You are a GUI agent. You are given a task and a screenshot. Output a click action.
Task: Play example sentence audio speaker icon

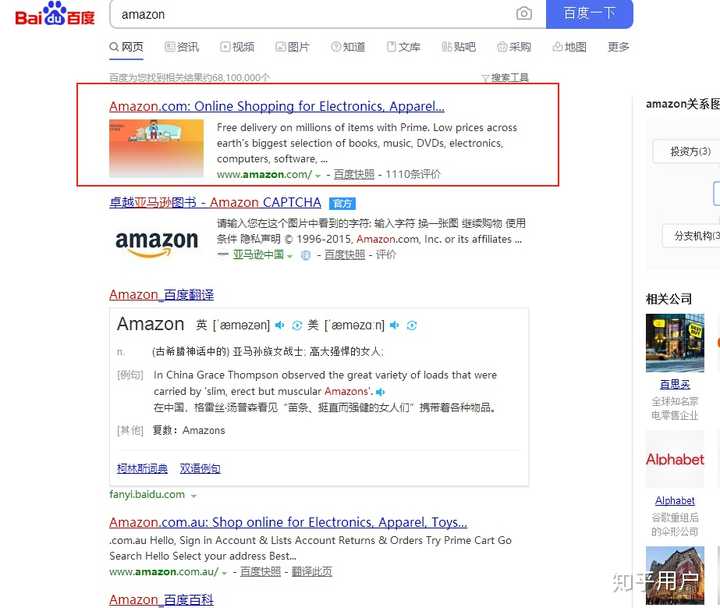point(380,392)
